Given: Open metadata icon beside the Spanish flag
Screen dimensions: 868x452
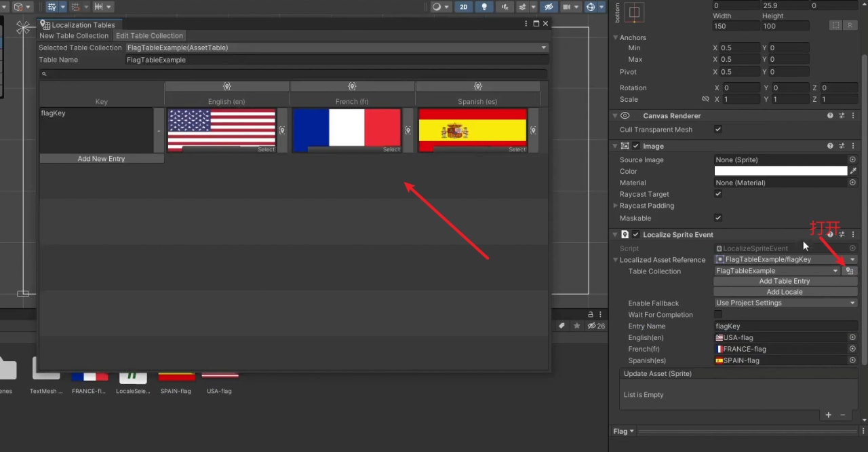Looking at the screenshot, I should [x=534, y=130].
